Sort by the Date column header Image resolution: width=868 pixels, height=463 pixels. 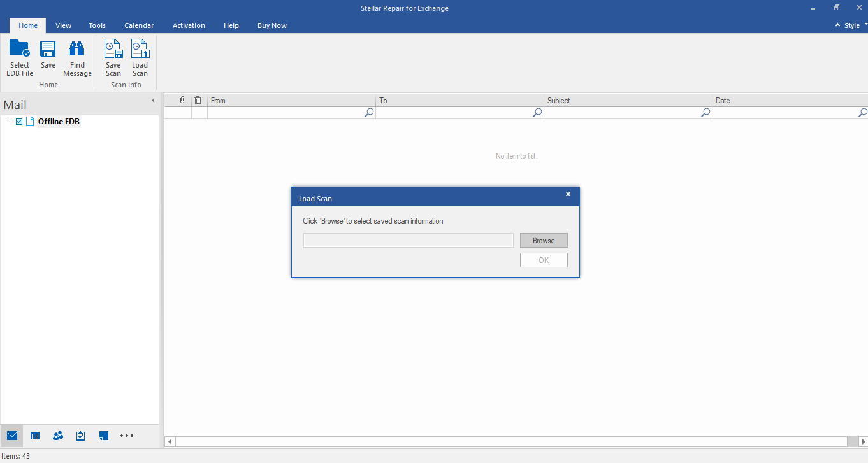(790, 101)
